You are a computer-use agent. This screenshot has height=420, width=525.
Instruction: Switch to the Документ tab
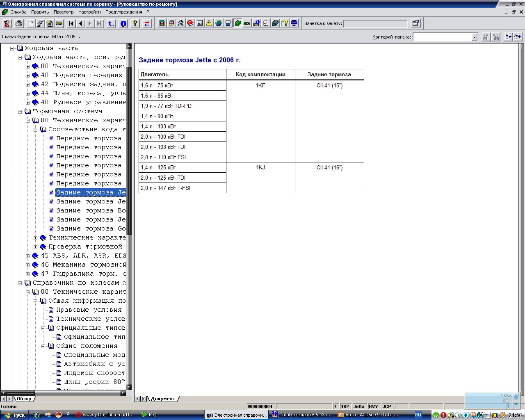163,399
